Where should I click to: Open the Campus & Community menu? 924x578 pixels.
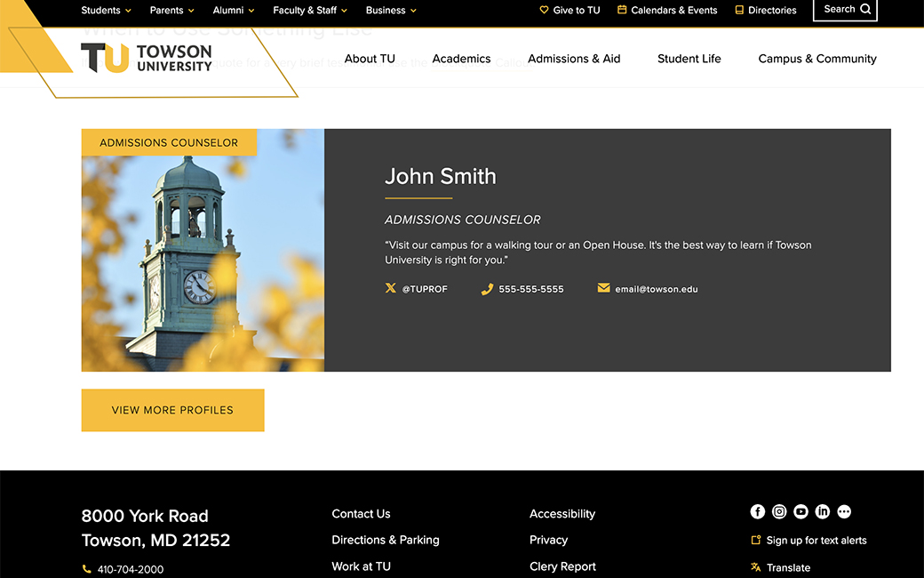[817, 59]
